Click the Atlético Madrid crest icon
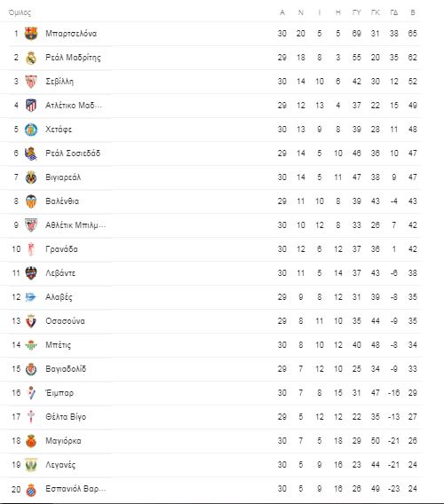 click(x=31, y=106)
